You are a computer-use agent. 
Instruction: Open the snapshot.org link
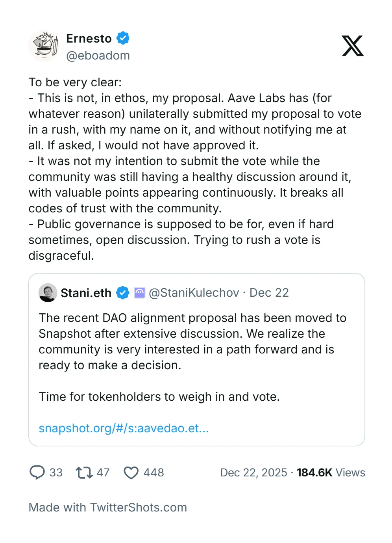pyautogui.click(x=124, y=428)
